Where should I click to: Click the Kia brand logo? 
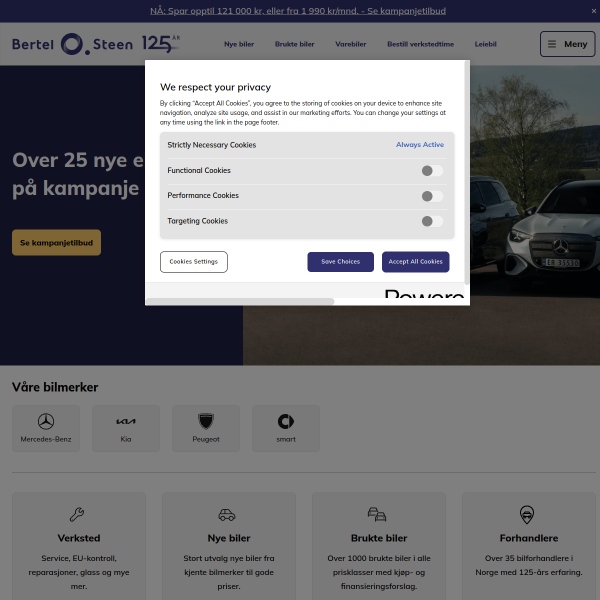(x=126, y=421)
